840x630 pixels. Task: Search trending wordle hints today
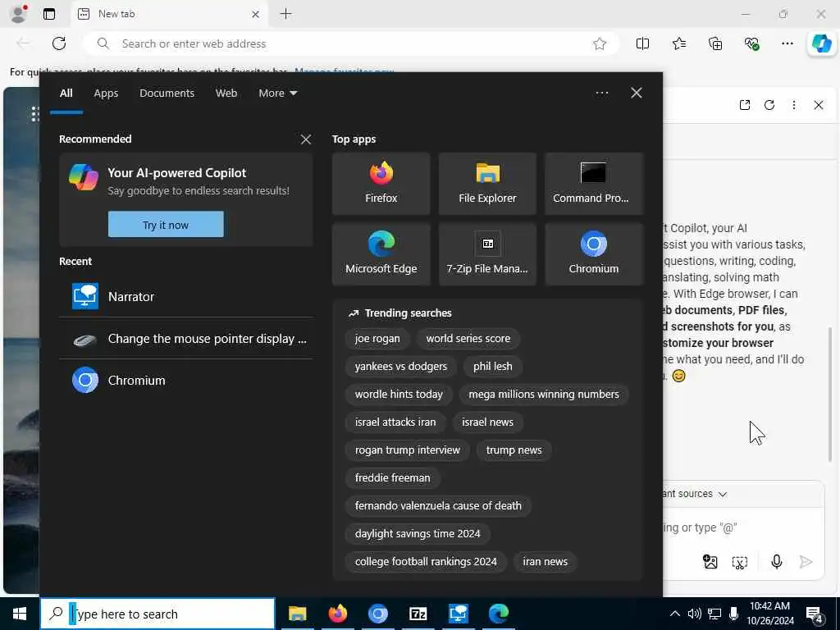(399, 395)
